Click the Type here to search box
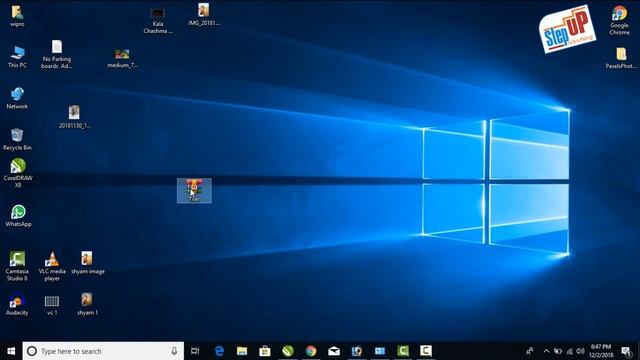This screenshot has width=640, height=360. [103, 351]
